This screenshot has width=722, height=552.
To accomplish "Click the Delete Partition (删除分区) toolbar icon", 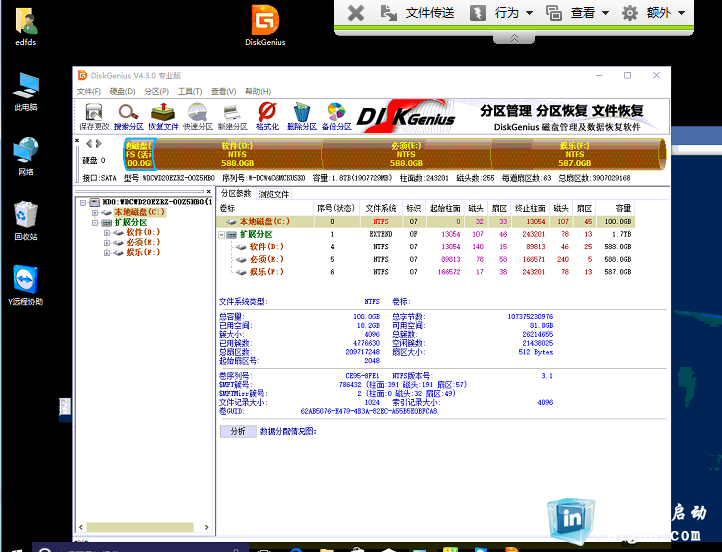I will pos(302,116).
